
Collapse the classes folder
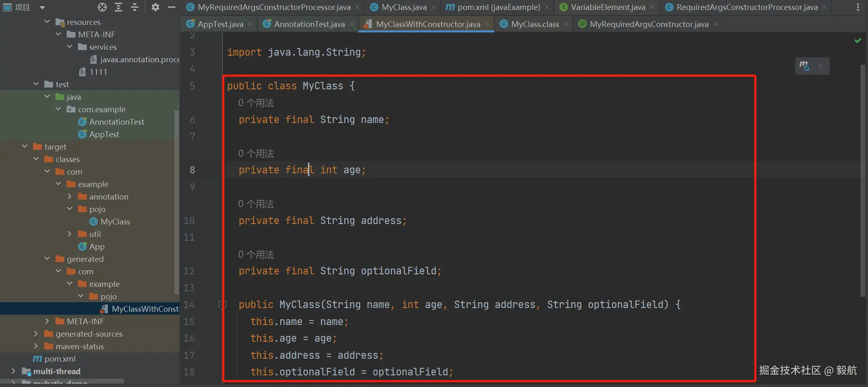(36, 159)
